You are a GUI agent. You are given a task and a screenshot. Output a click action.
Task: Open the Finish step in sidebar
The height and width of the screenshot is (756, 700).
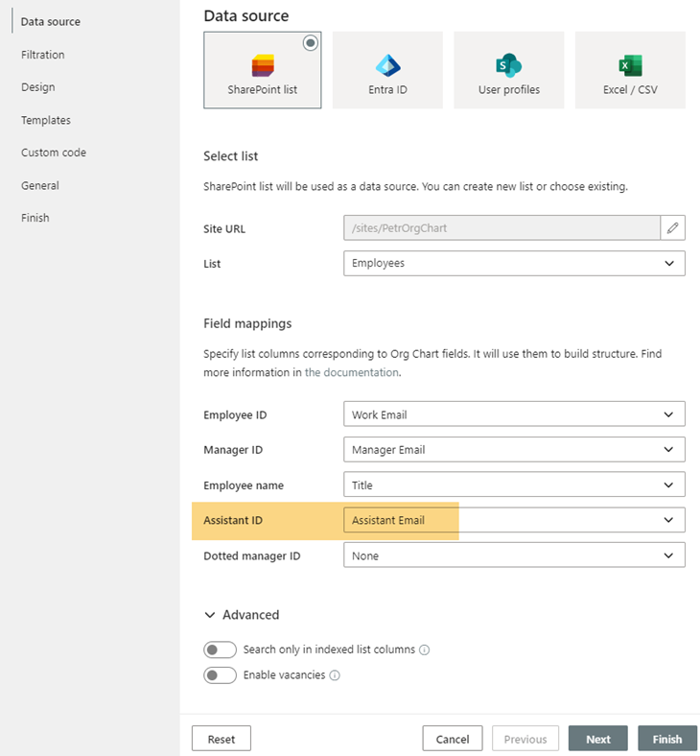click(35, 218)
